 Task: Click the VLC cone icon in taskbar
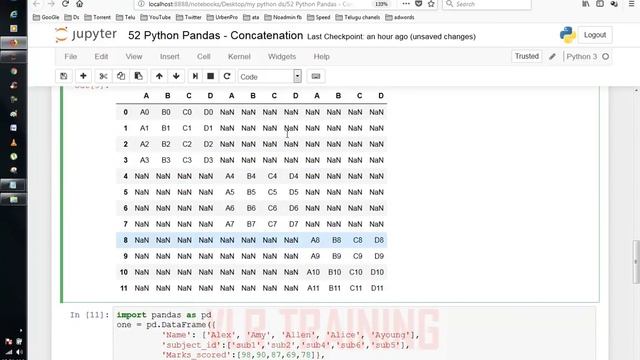13,142
